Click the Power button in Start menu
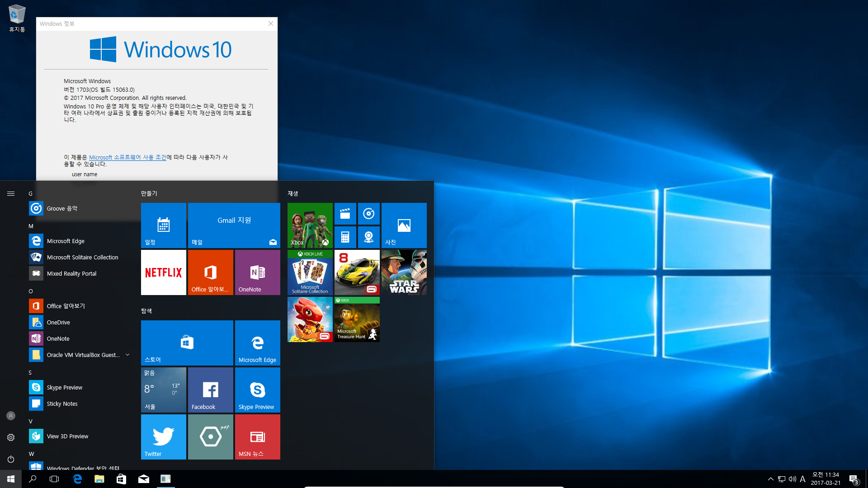The width and height of the screenshot is (868, 488). [x=11, y=459]
